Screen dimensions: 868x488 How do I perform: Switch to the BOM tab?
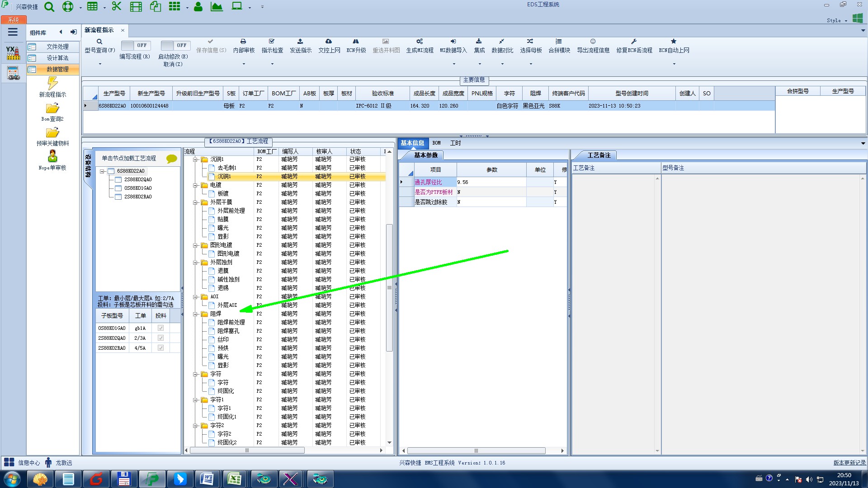pos(436,143)
